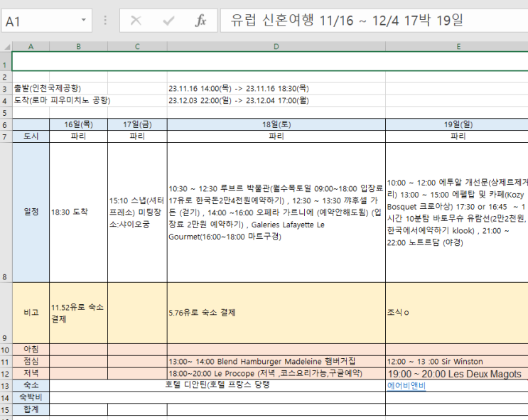The height and width of the screenshot is (420, 528).
Task: Click the Sir Winston lunch cell
Action: click(x=457, y=362)
